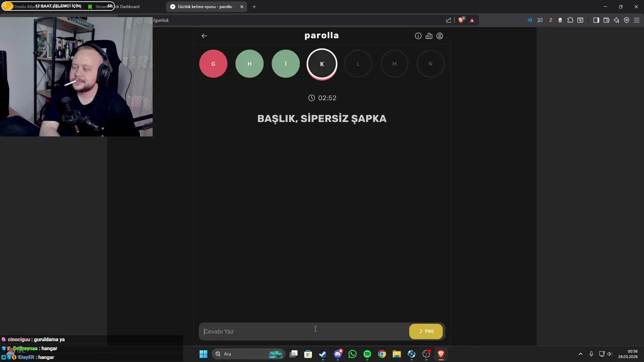
Task: Select the green H letter circle
Action: point(250,64)
